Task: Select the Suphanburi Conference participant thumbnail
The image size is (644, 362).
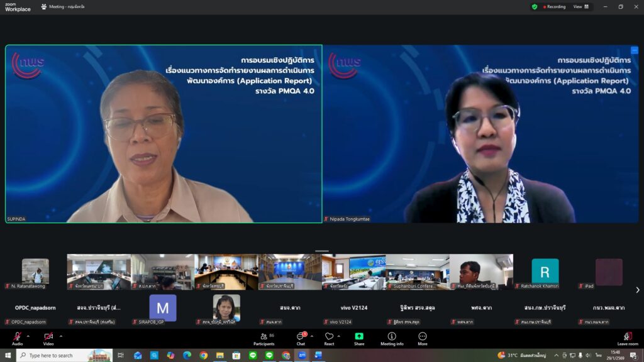Action: (417, 271)
